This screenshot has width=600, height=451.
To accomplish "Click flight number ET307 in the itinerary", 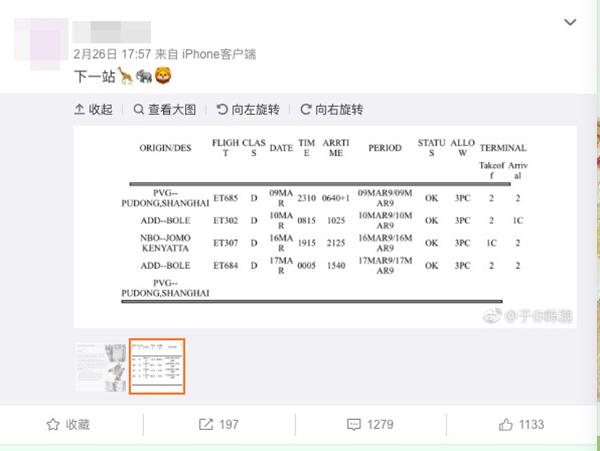I will click(x=225, y=243).
